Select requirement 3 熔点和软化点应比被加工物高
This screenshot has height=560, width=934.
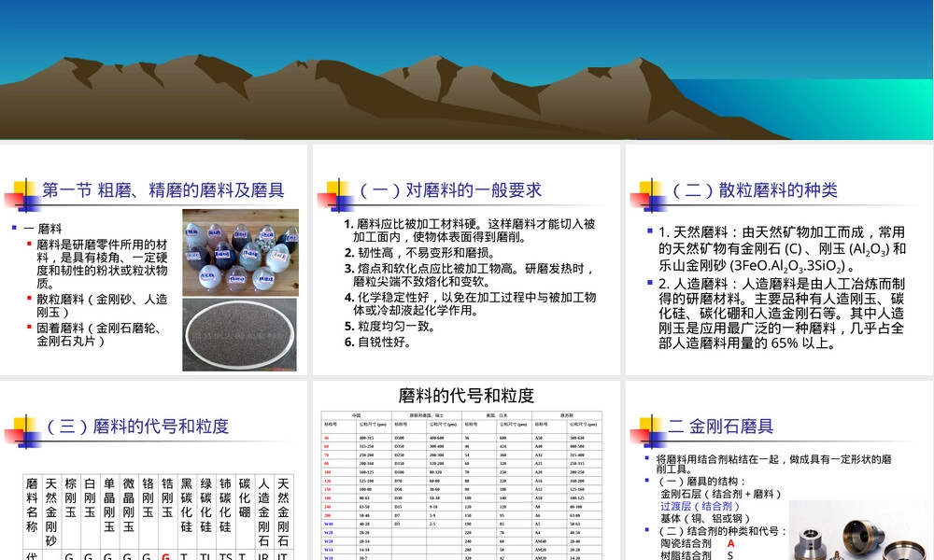[x=470, y=275]
